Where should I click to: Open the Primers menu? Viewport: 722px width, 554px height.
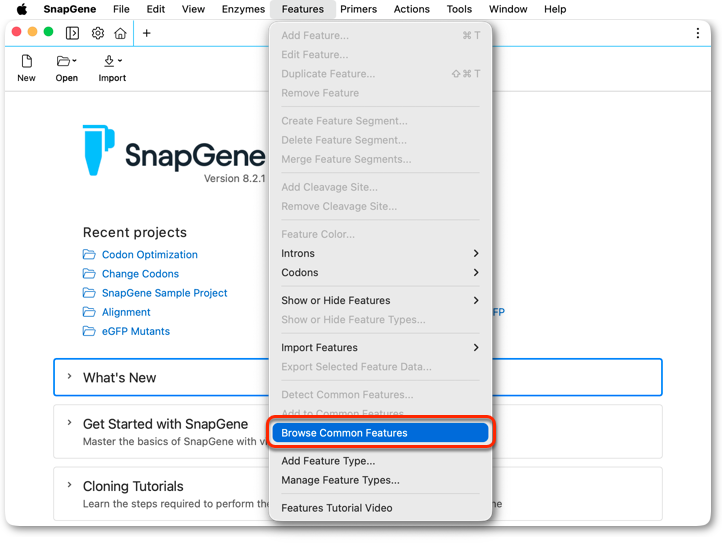[x=358, y=9]
